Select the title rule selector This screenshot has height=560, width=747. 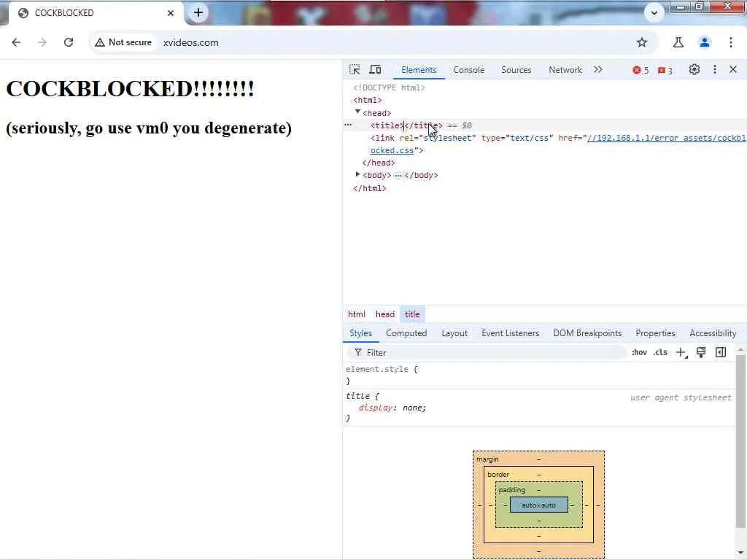[357, 396]
